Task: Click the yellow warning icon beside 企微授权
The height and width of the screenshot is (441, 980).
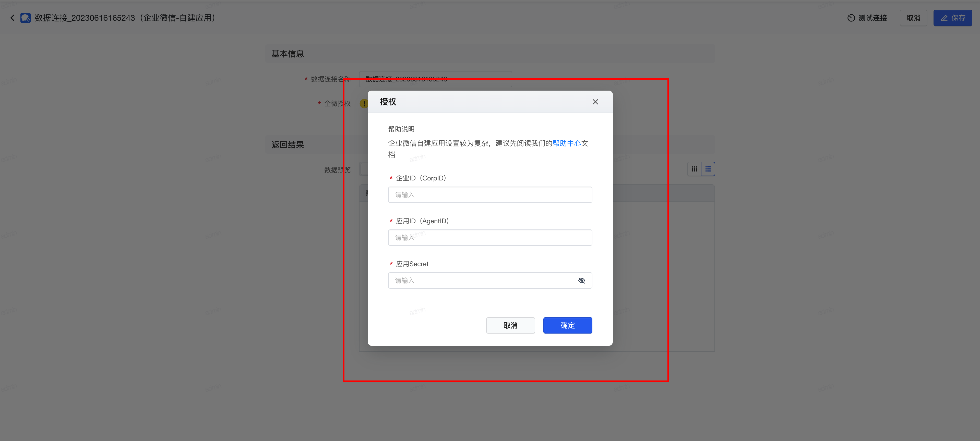Action: coord(363,103)
